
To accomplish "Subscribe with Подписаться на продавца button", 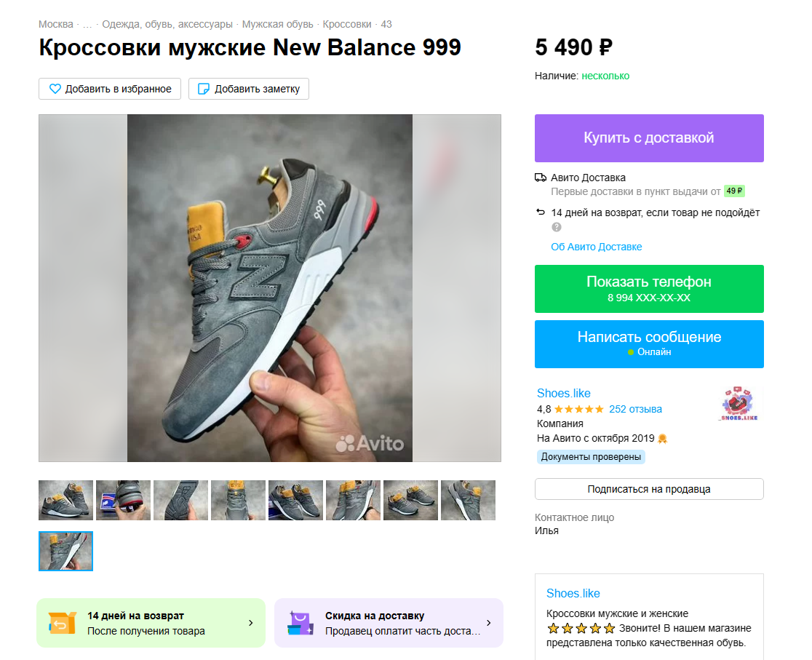I will tap(649, 489).
